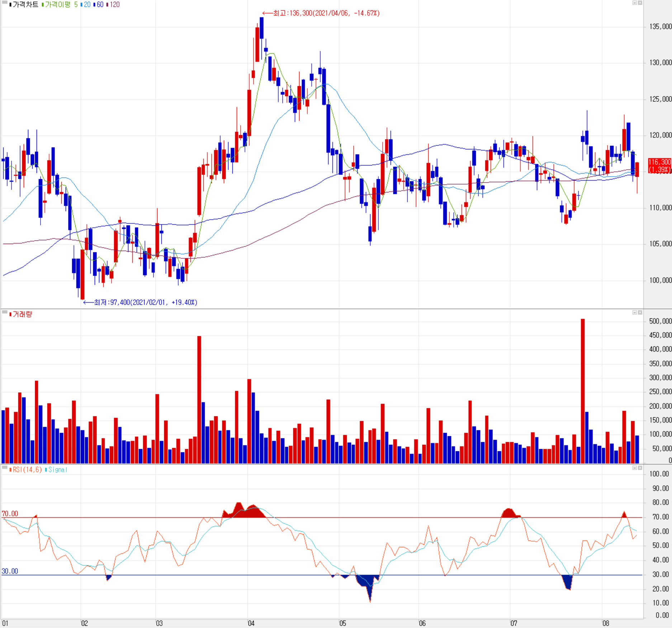This screenshot has width=672, height=628.
Task: Click the 105,000 price axis label
Action: click(x=660, y=244)
